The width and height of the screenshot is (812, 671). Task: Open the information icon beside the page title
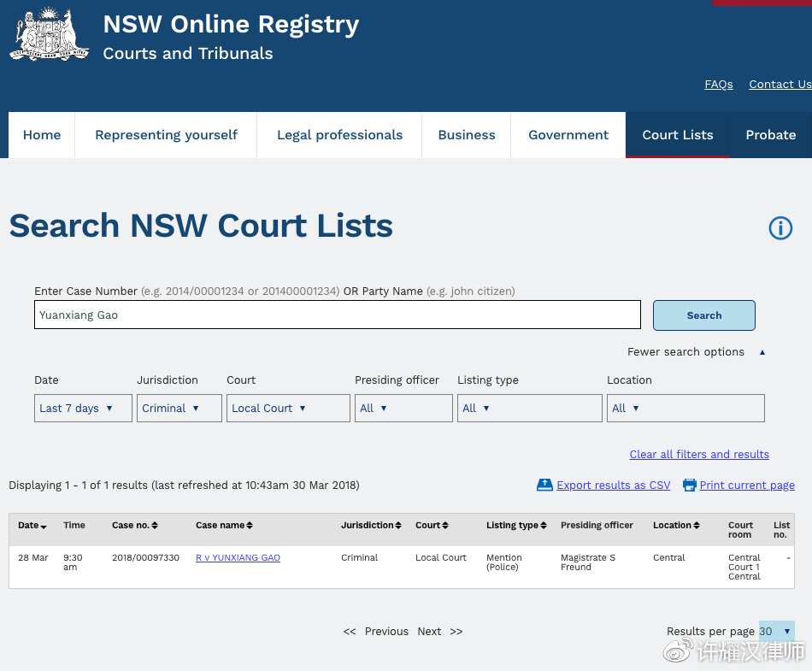pyautogui.click(x=780, y=227)
